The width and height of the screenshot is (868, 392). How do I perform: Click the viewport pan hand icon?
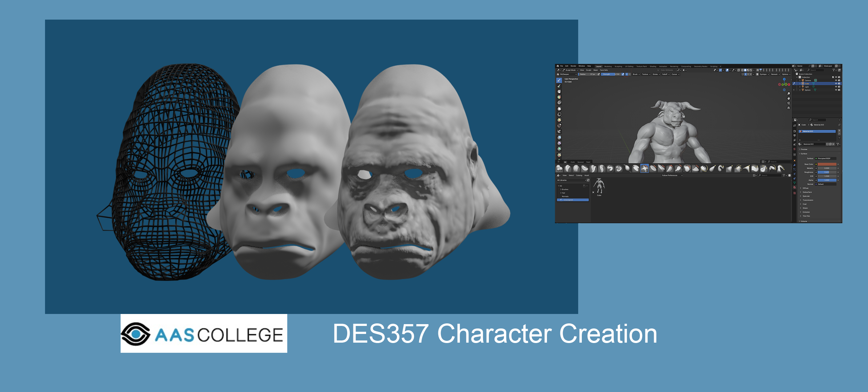click(x=788, y=98)
